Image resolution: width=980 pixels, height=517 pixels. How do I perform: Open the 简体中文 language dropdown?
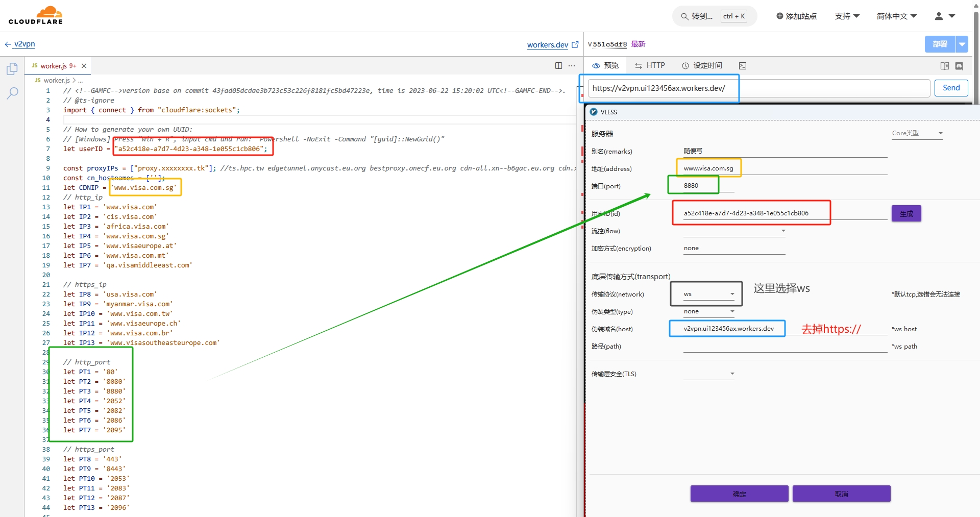(896, 16)
